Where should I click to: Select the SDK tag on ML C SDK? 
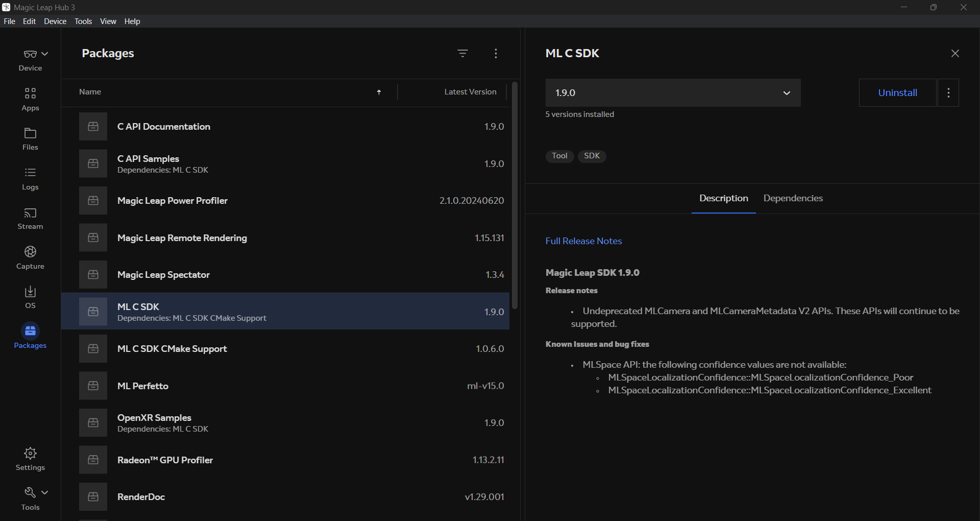tap(591, 156)
